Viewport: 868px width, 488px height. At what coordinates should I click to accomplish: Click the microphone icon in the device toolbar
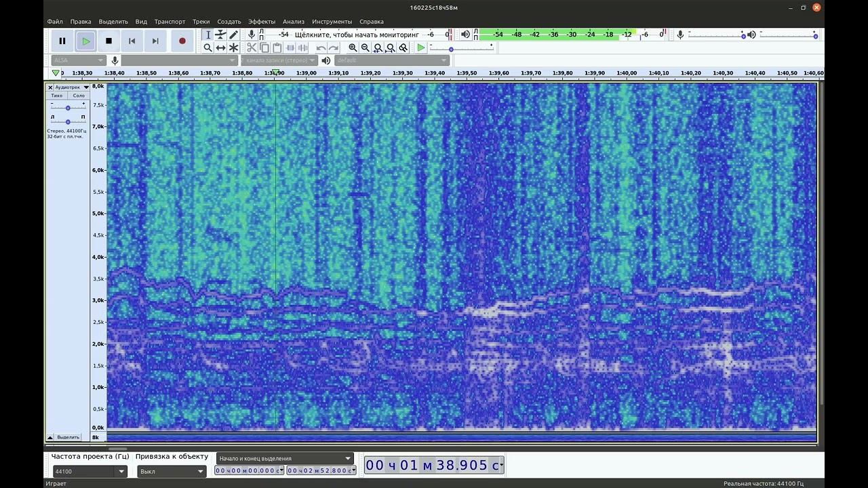[115, 60]
